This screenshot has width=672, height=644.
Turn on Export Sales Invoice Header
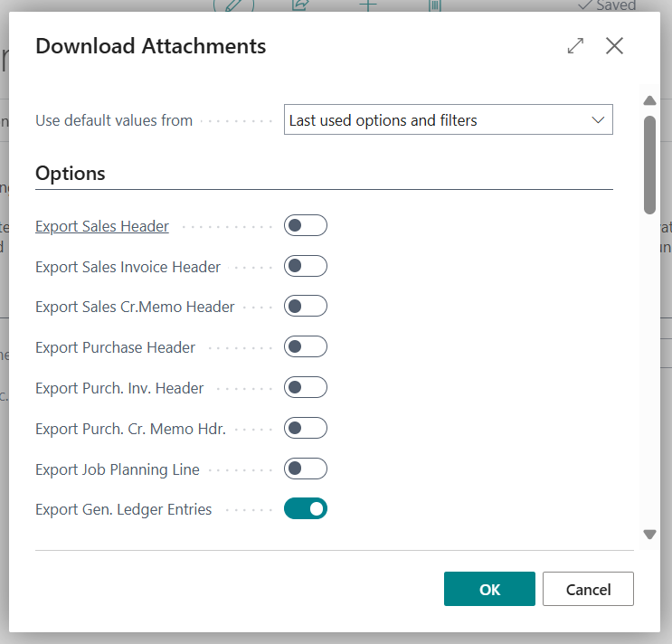pyautogui.click(x=306, y=266)
